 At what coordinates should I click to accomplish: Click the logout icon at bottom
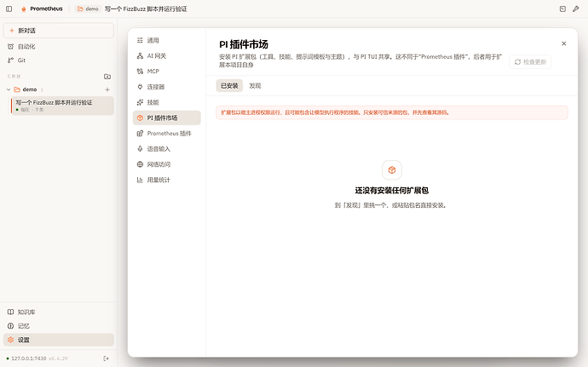(107, 358)
